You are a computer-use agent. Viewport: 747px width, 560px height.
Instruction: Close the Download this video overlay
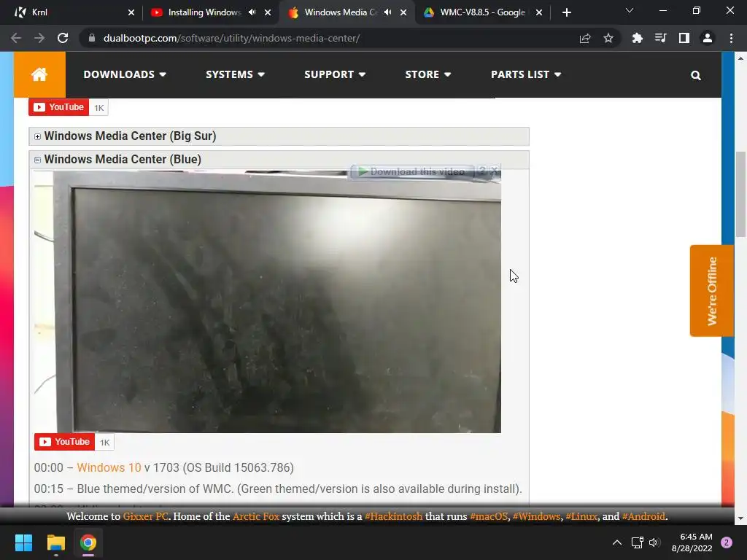pyautogui.click(x=495, y=171)
